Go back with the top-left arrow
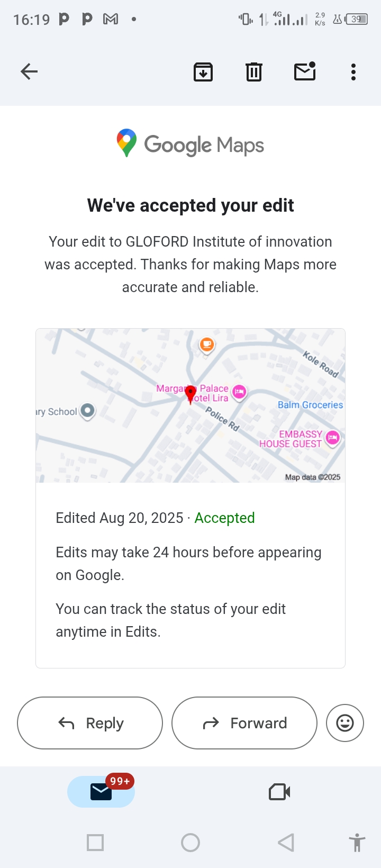The height and width of the screenshot is (868, 381). (29, 71)
